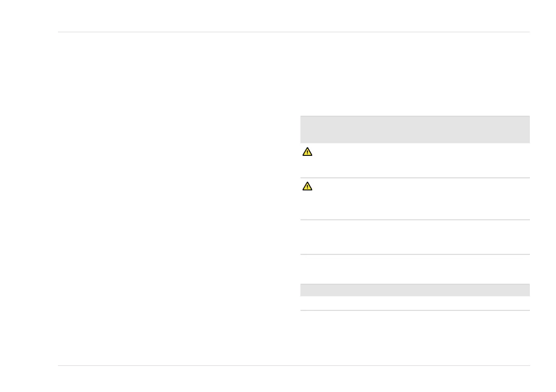Viewport: 556px width, 392px height.
Task: Click the horizontal rule at the page top
Action: 293,32
